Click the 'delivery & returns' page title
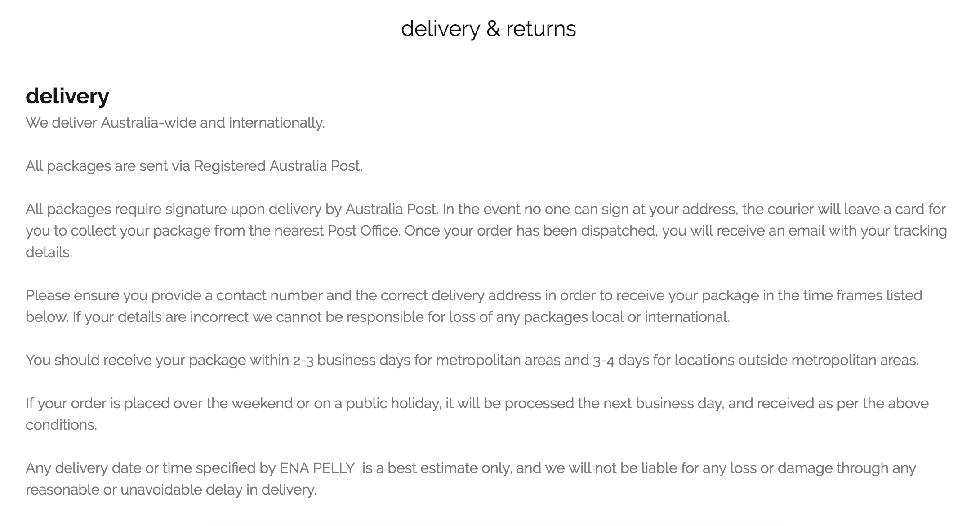This screenshot has height=526, width=980. point(488,29)
